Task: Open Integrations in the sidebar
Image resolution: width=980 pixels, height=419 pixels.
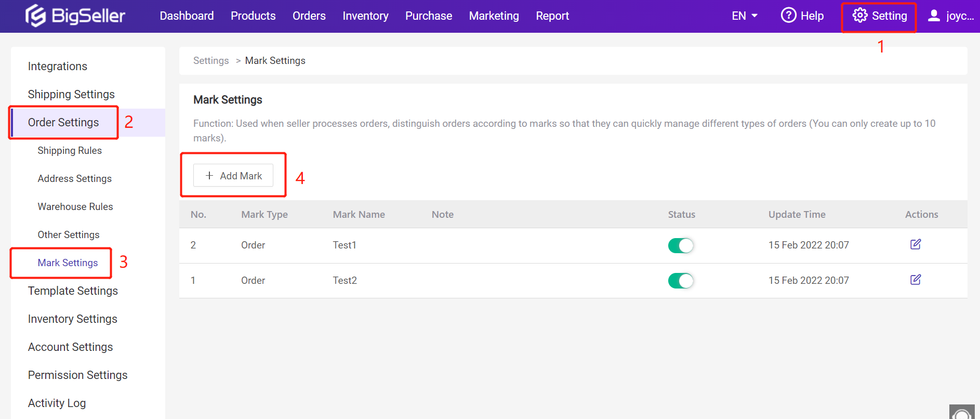Action: (x=58, y=66)
